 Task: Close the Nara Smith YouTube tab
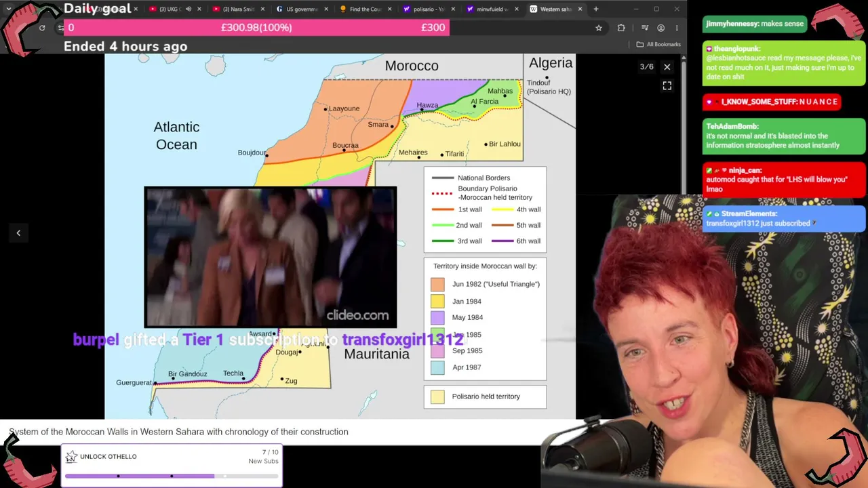(263, 9)
